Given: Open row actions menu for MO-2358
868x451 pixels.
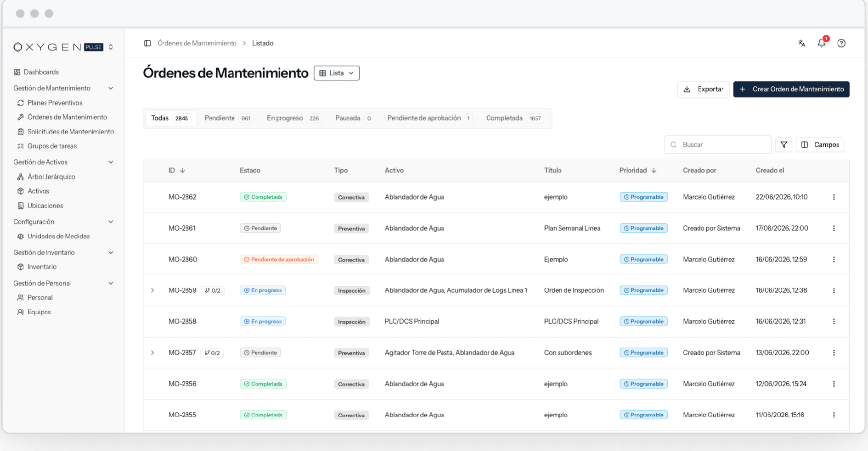Looking at the screenshot, I should pyautogui.click(x=834, y=322).
